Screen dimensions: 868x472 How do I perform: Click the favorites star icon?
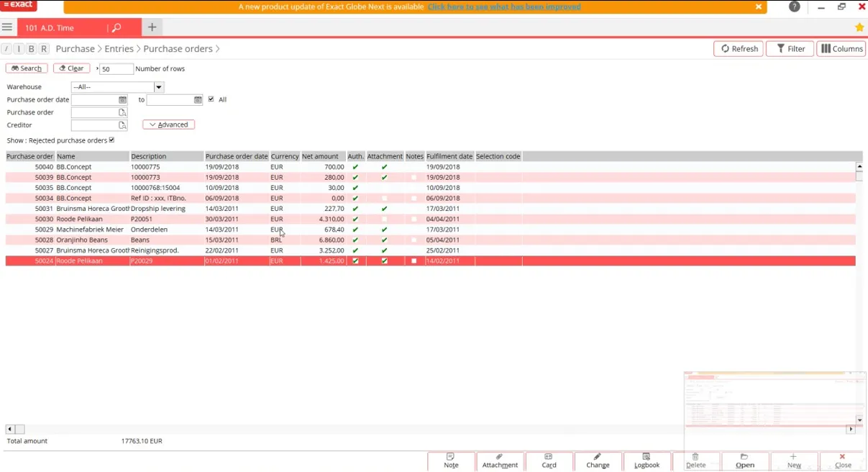point(859,27)
